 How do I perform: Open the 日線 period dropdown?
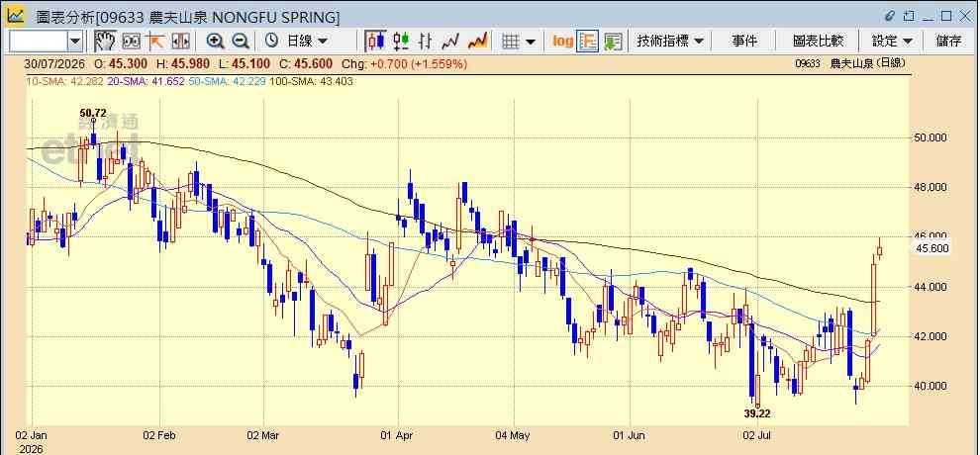tap(307, 42)
